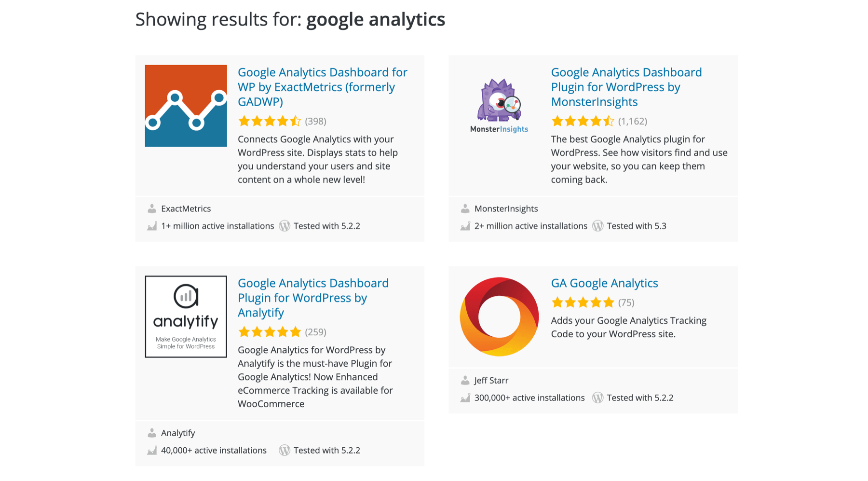Click the author icon next to Jeff Starr
This screenshot has width=868, height=481.
(465, 380)
